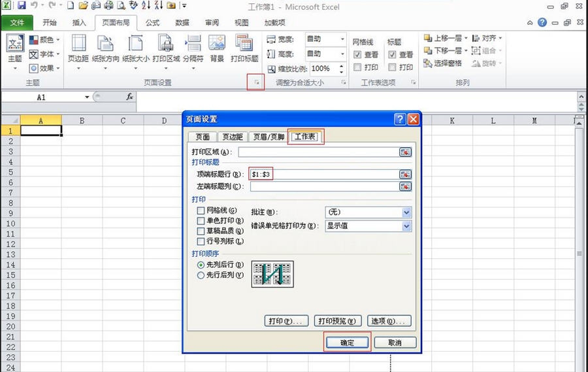Click range selector icon for 顶端标题行 field

click(x=405, y=174)
